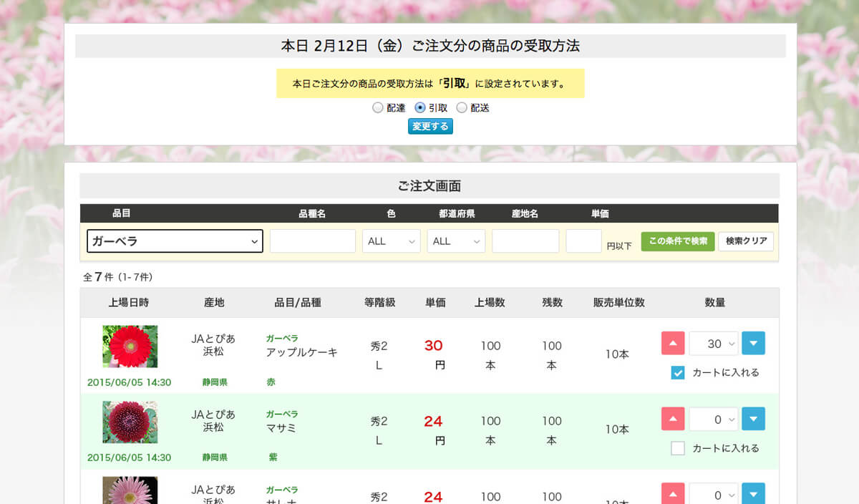
Task: Uncheck カートに入れる for アップルケーキ
Action: click(678, 373)
